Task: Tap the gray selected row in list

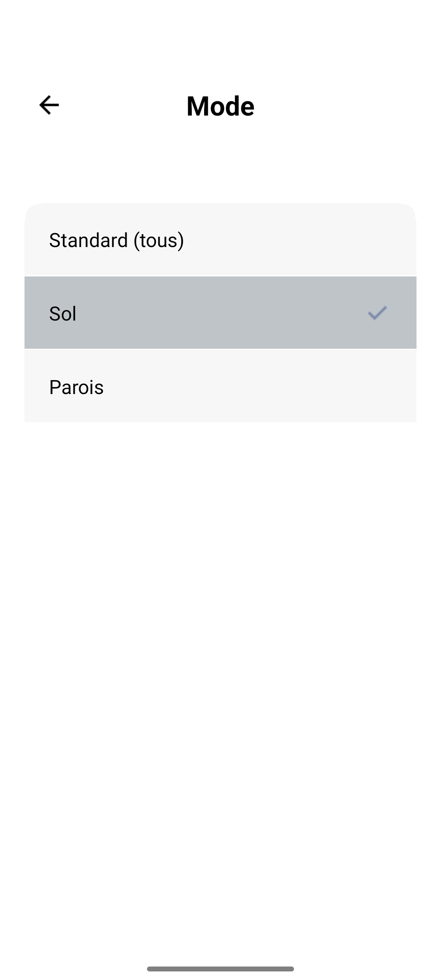Action: tap(220, 313)
